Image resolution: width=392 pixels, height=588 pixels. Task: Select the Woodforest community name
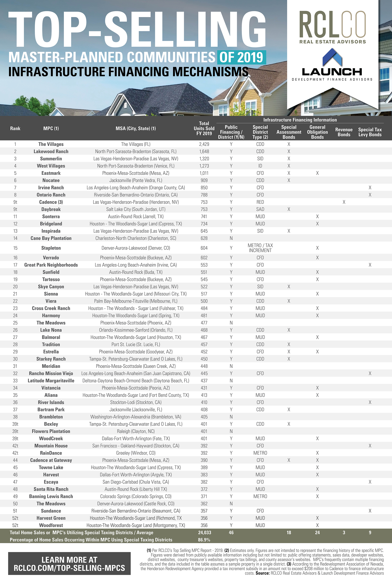coord(51,526)
